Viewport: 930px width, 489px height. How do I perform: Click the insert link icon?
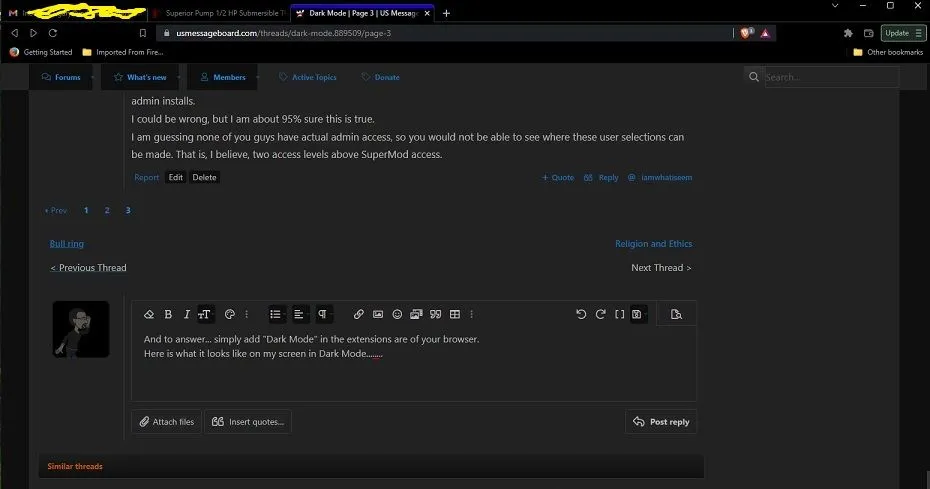point(359,314)
